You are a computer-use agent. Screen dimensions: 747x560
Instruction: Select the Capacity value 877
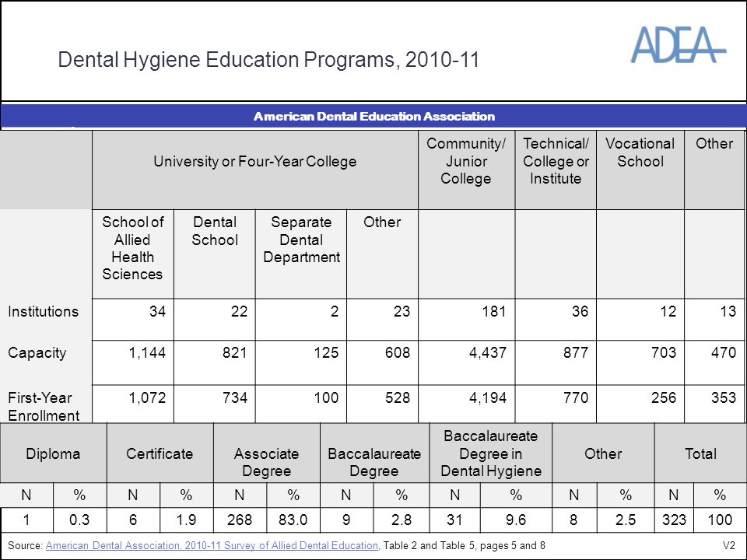576,353
